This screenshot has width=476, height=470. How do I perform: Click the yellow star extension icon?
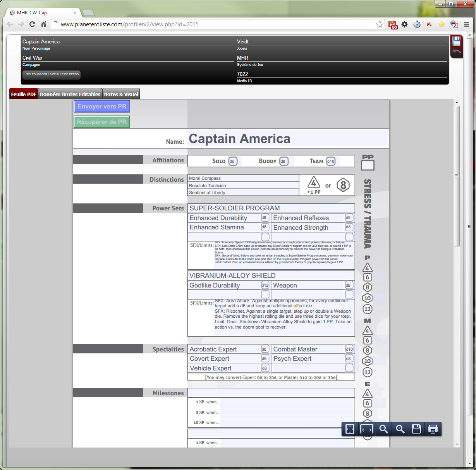[442, 24]
